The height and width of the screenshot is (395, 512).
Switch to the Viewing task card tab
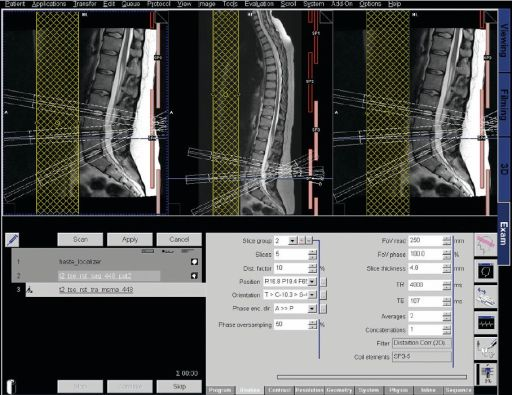[x=504, y=40]
